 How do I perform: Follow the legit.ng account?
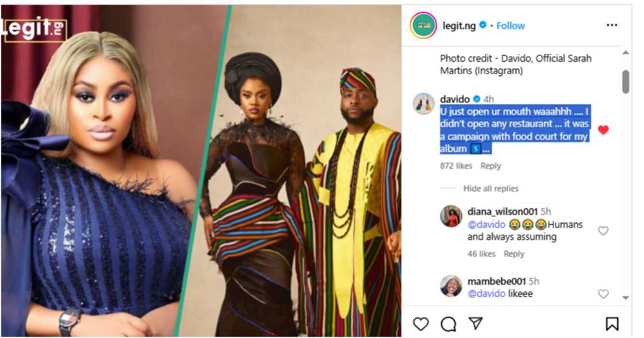coord(511,26)
